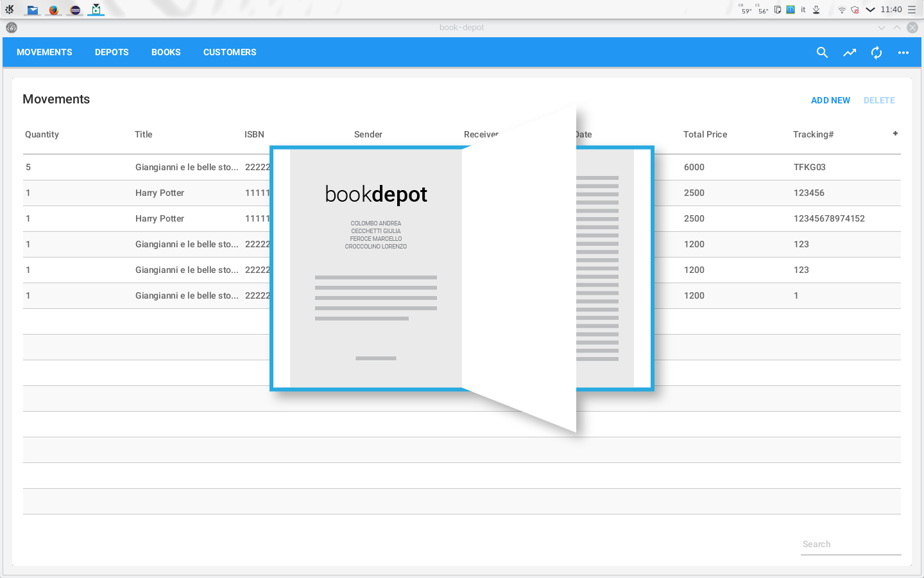Click the refresh sync icon
This screenshot has width=924, height=578.
click(x=877, y=53)
